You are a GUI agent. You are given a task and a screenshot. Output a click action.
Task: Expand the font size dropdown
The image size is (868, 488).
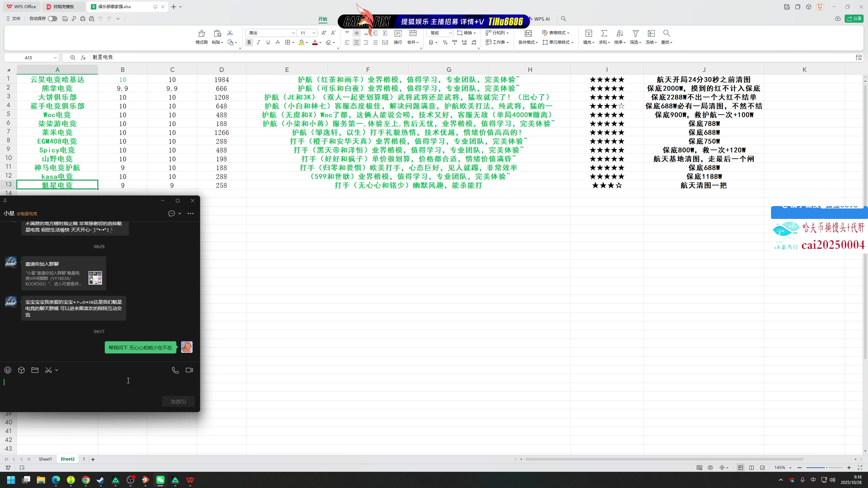point(314,33)
